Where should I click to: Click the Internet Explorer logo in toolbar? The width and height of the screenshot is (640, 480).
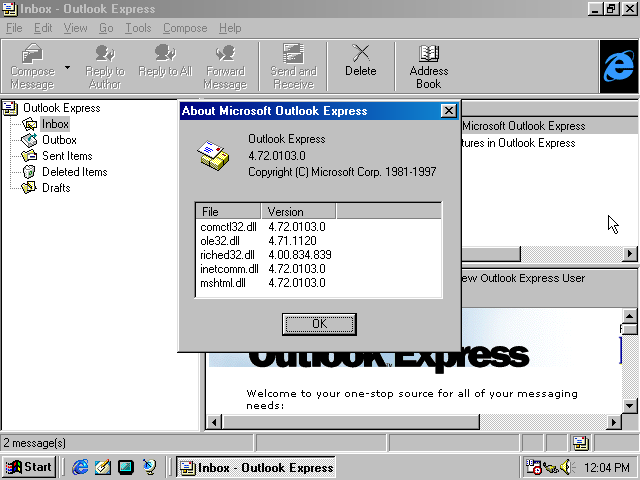pos(619,67)
